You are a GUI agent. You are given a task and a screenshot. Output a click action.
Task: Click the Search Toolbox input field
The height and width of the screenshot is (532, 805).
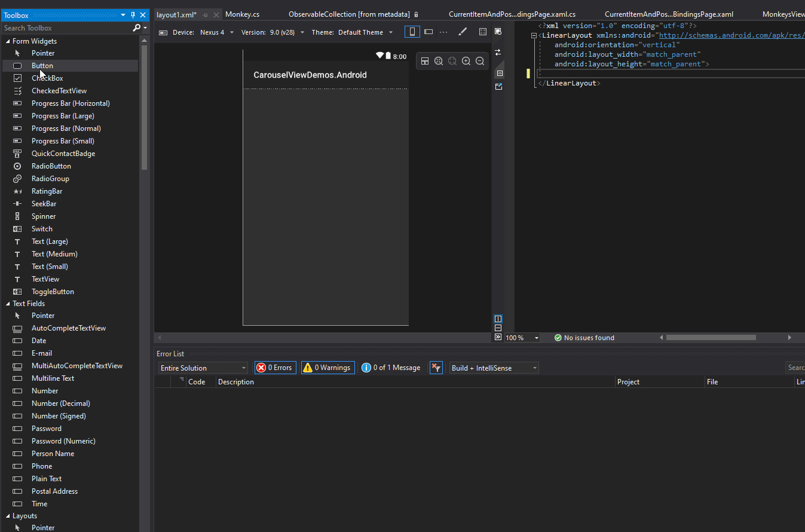coord(66,28)
